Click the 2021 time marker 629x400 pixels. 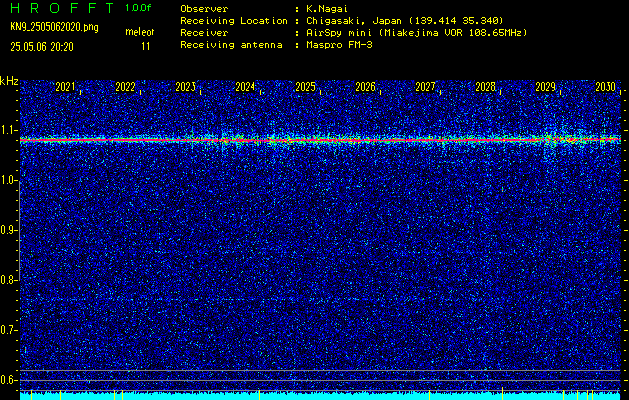click(x=65, y=87)
